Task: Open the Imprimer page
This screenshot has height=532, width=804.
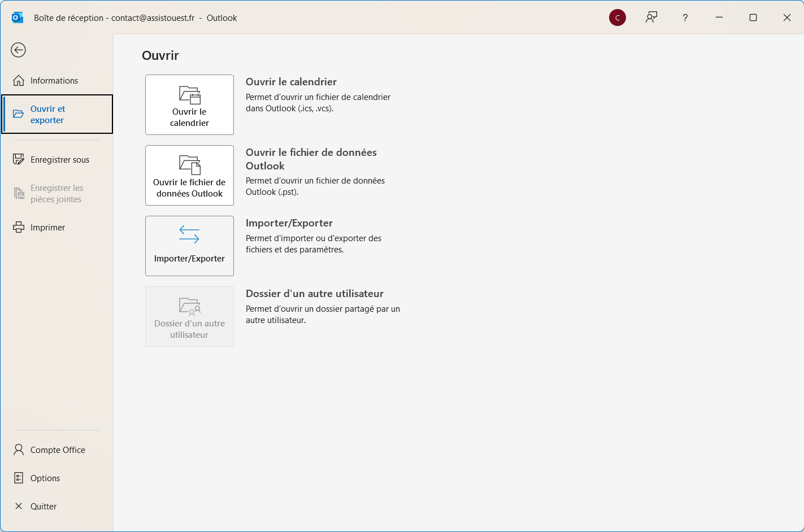Action: (57, 228)
